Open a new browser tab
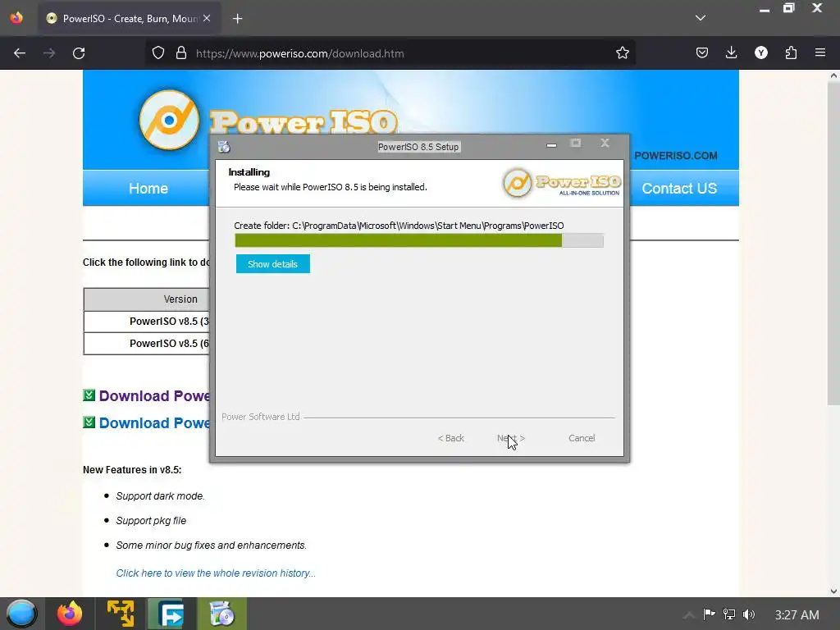This screenshot has height=630, width=840. pos(237,19)
